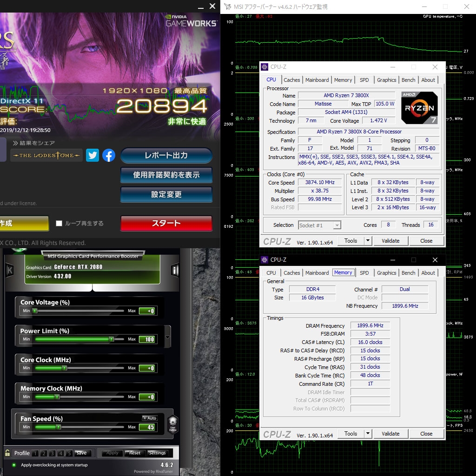The width and height of the screenshot is (476, 476).
Task: Click the Power Limit value field 100
Action: point(147,339)
